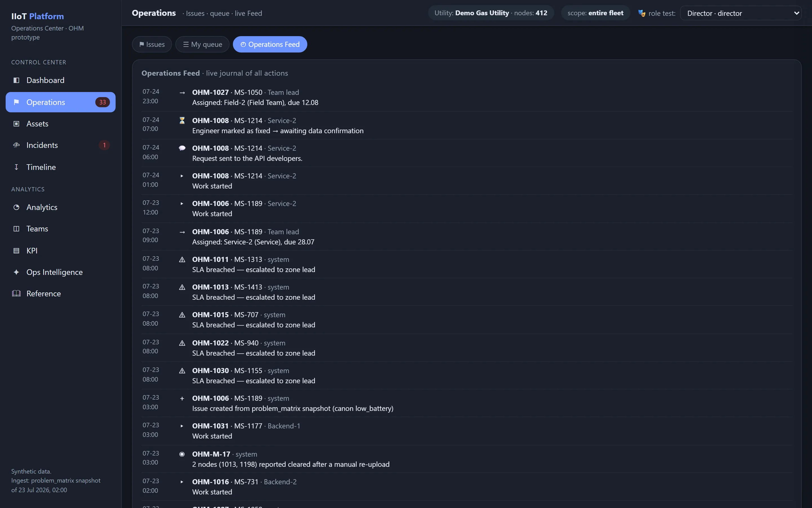The image size is (812, 508).
Task: Click play icon on OHM-1031 Work started
Action: [x=182, y=426]
